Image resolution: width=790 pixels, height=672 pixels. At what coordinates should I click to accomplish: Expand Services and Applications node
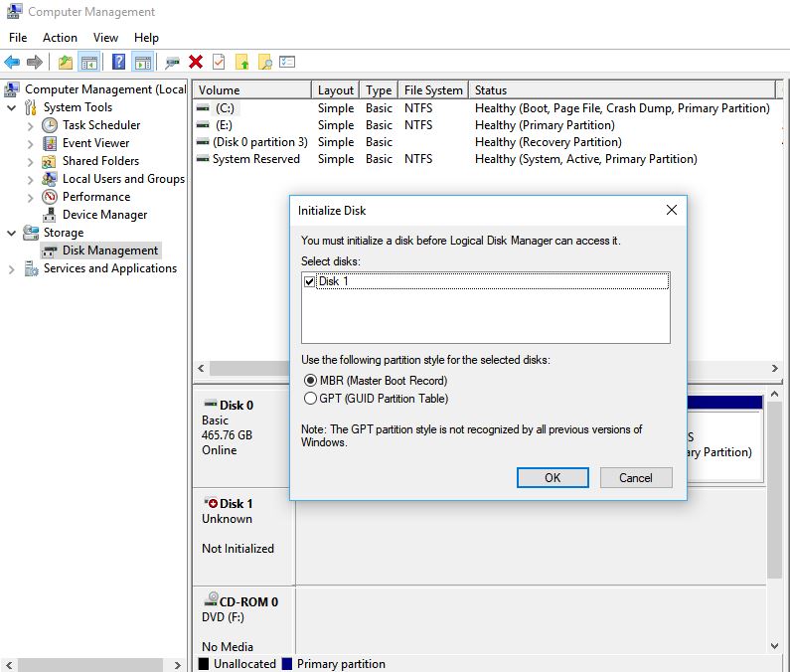12,269
